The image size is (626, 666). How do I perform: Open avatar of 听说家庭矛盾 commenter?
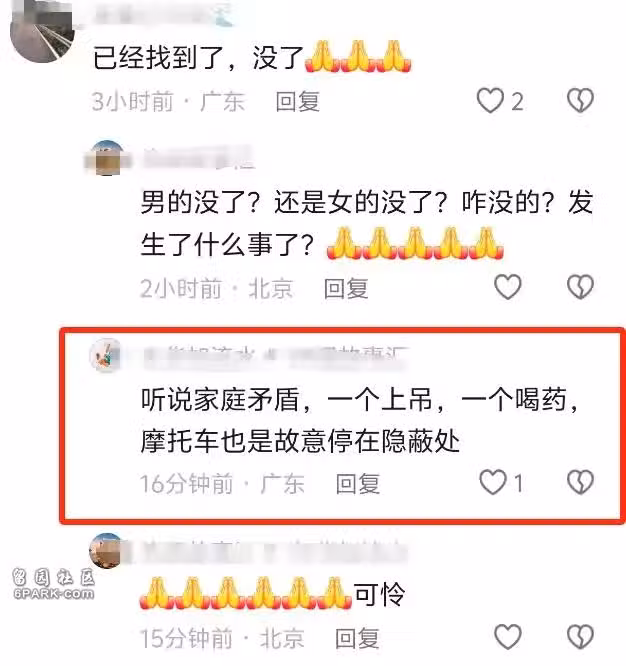[106, 355]
